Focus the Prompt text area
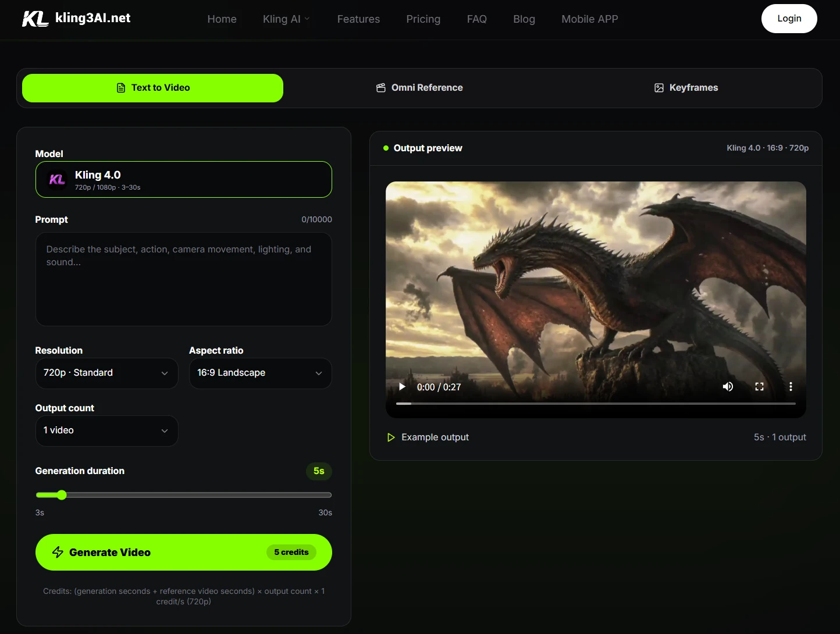Viewport: 840px width, 634px height. click(184, 279)
